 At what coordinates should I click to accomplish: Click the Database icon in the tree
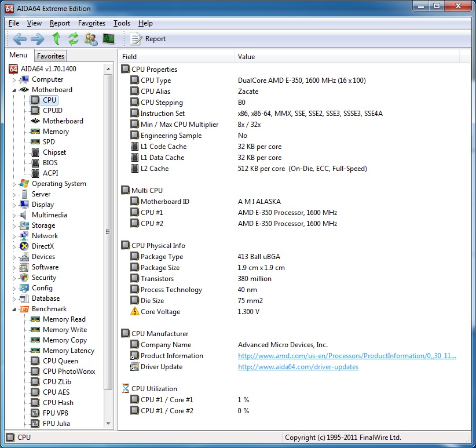pos(24,298)
